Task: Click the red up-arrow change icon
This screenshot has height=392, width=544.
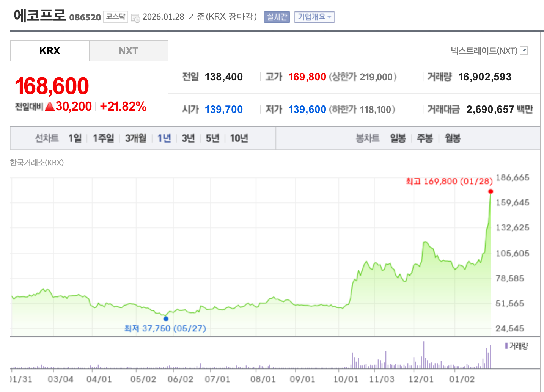Action: 50,107
